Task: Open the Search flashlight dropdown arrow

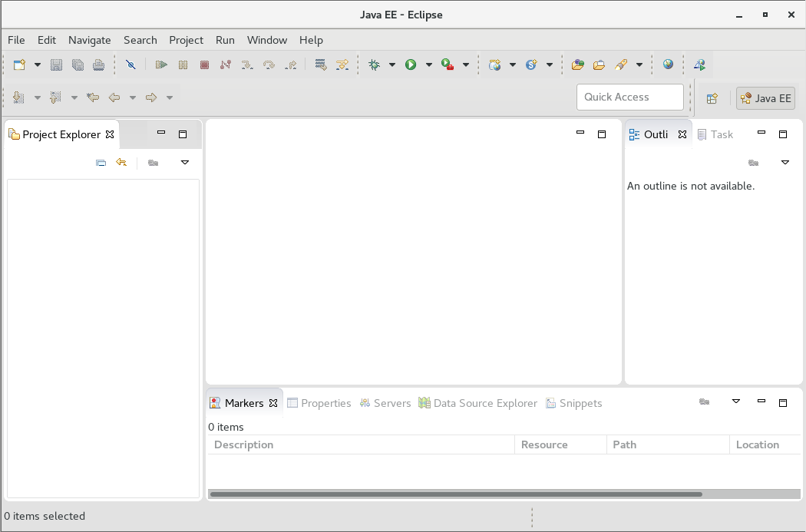Action: pyautogui.click(x=639, y=64)
